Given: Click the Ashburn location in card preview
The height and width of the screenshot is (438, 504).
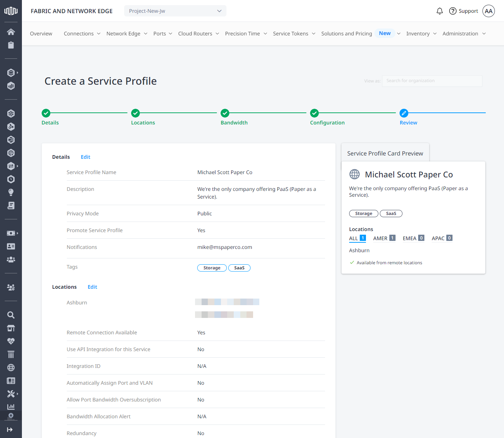Looking at the screenshot, I should coord(359,250).
